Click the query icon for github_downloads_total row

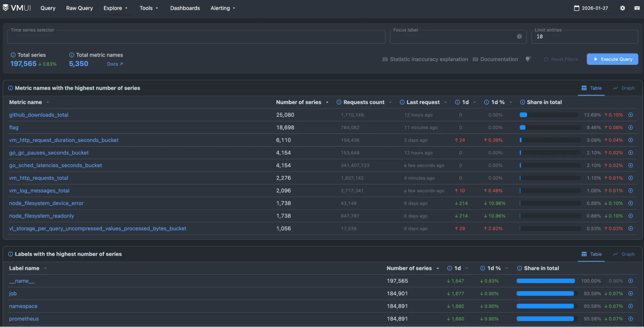[x=630, y=115]
